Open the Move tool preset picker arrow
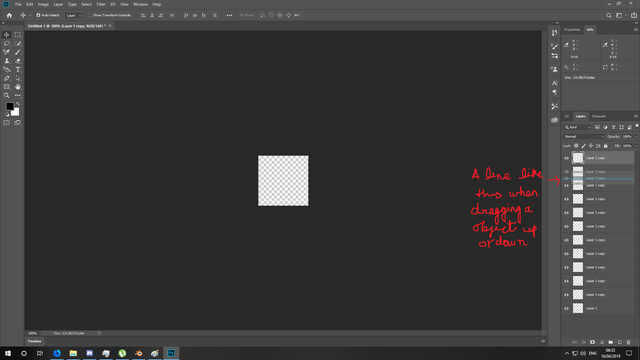The height and width of the screenshot is (360, 640). tap(30, 15)
